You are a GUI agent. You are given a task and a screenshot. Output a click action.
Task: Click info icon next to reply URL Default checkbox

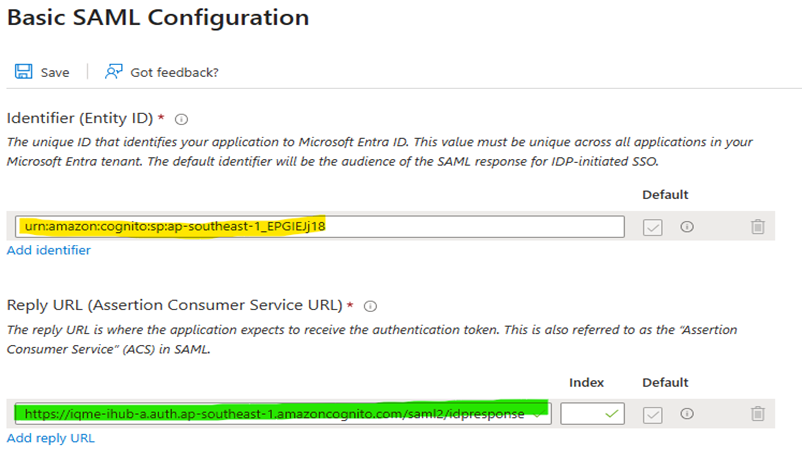[x=687, y=413]
